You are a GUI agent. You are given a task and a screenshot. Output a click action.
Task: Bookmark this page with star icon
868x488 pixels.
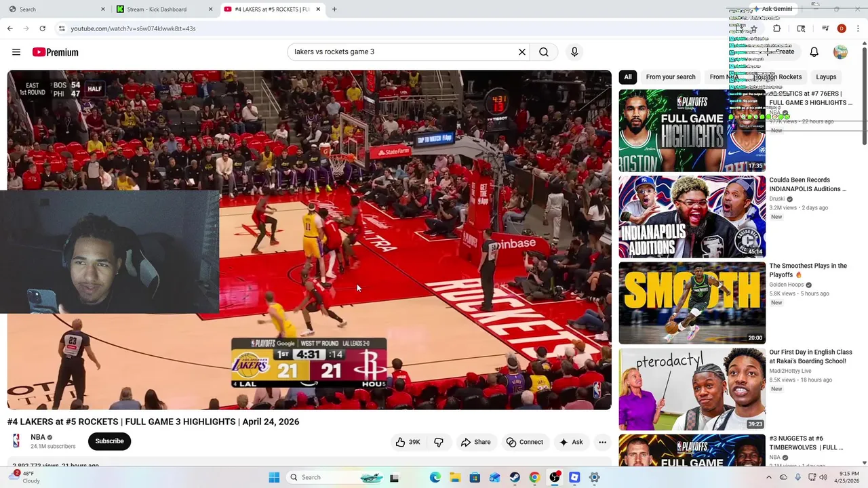tap(753, 28)
